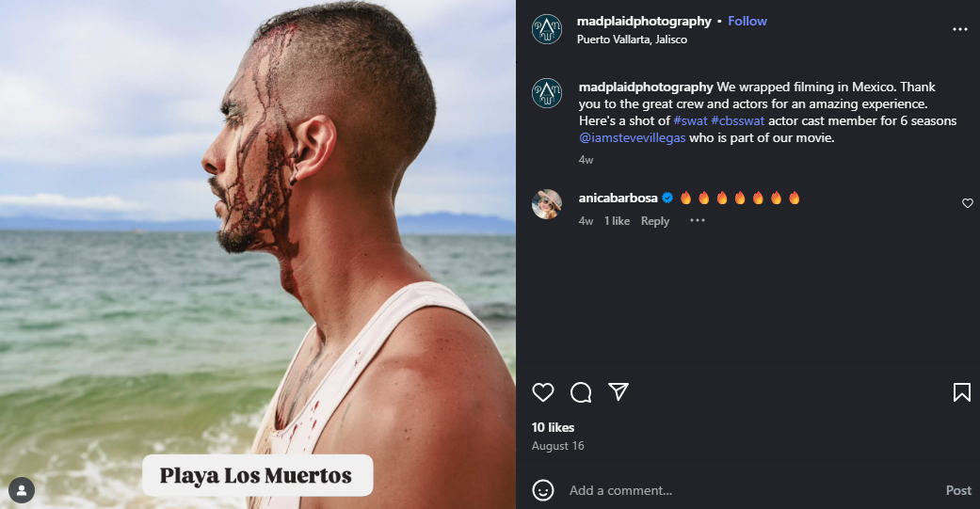Open the #cbsswat hashtag

737,120
